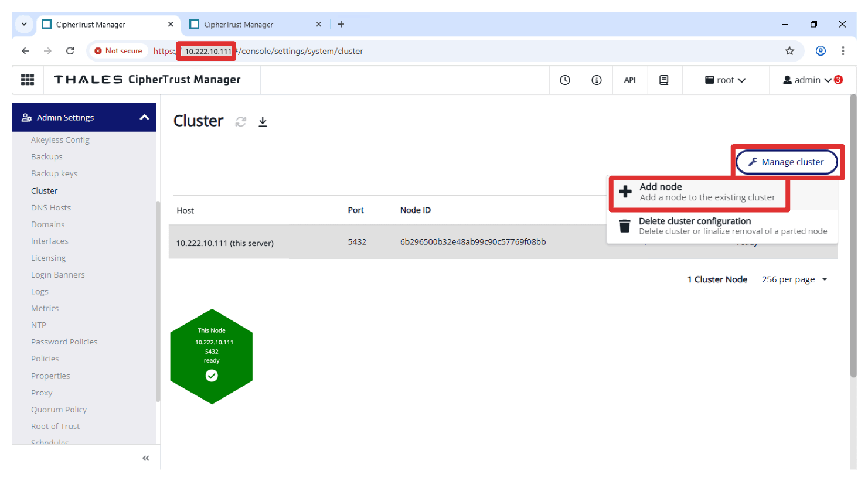
Task: Click the Manage cluster button
Action: pos(787,162)
